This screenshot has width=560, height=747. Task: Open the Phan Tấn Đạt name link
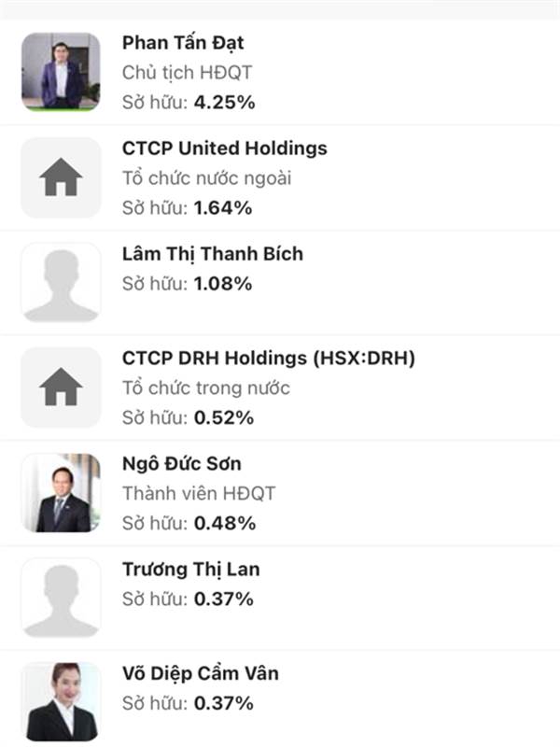click(183, 43)
